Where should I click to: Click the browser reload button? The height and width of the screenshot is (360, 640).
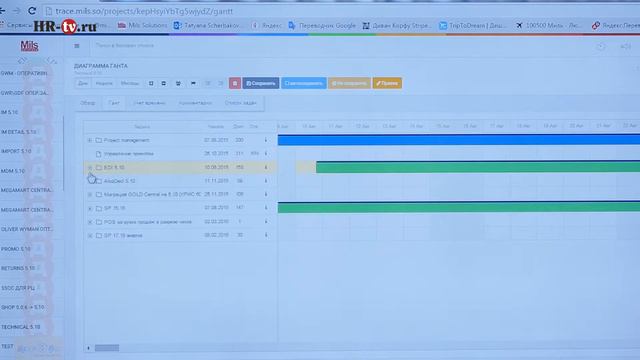click(32, 11)
